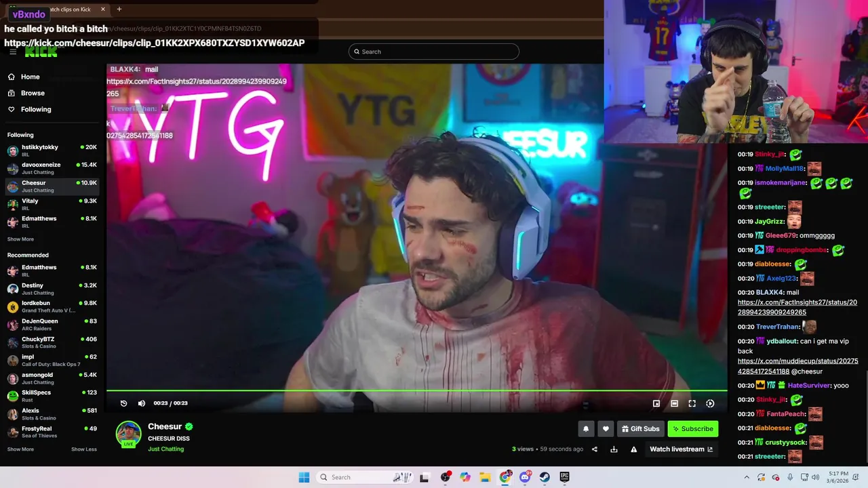Image resolution: width=868 pixels, height=488 pixels.
Task: Open Discord from the taskbar
Action: coord(525,477)
